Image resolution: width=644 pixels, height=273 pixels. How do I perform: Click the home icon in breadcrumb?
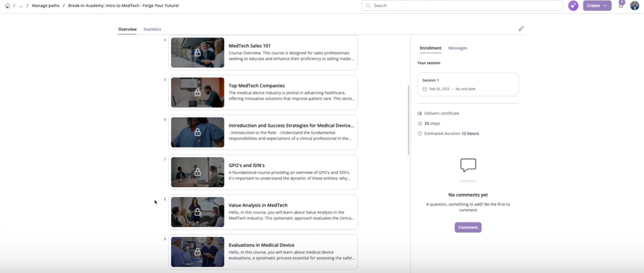click(7, 6)
